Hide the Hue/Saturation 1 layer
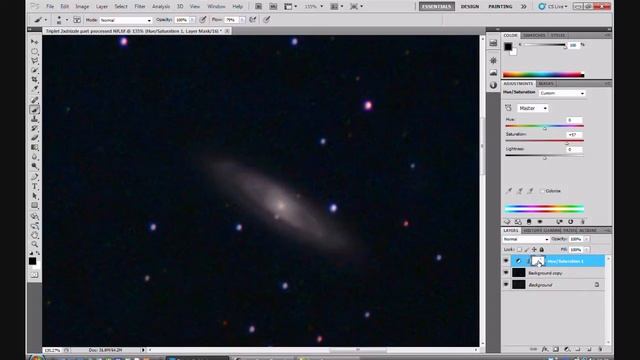This screenshot has width=640, height=360. tap(506, 261)
